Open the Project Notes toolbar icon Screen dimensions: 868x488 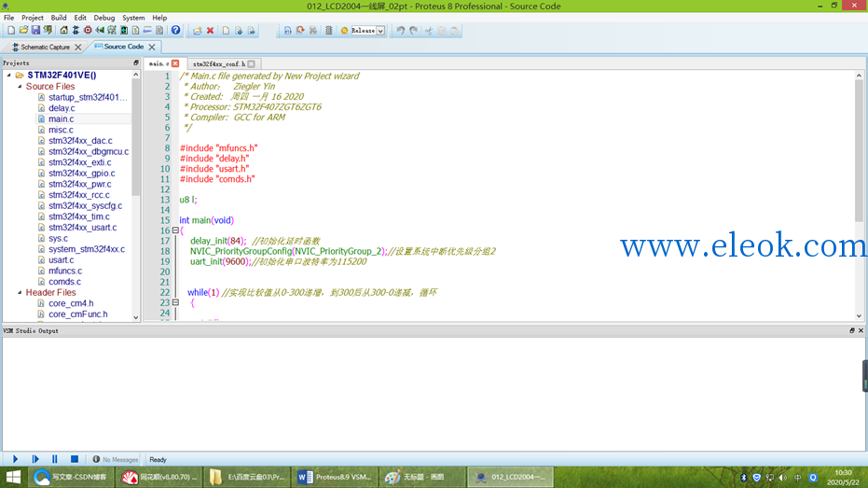pyautogui.click(x=159, y=31)
